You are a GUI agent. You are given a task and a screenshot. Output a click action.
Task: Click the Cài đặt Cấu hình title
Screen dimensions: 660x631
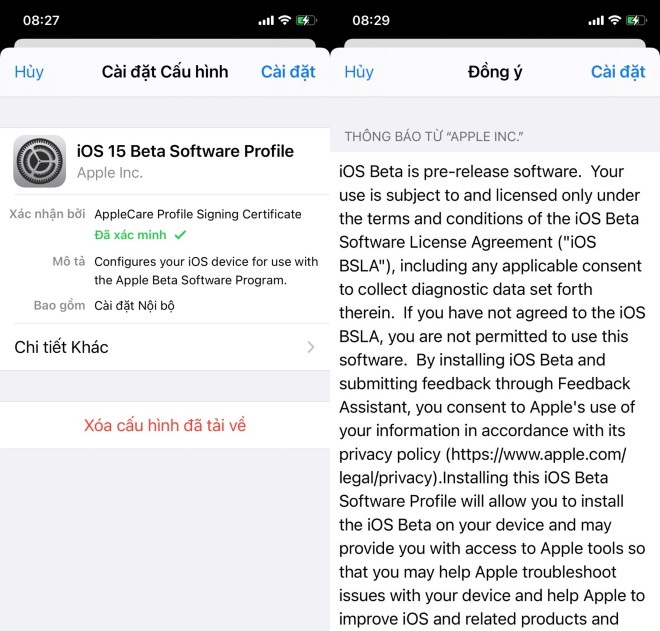tap(165, 72)
